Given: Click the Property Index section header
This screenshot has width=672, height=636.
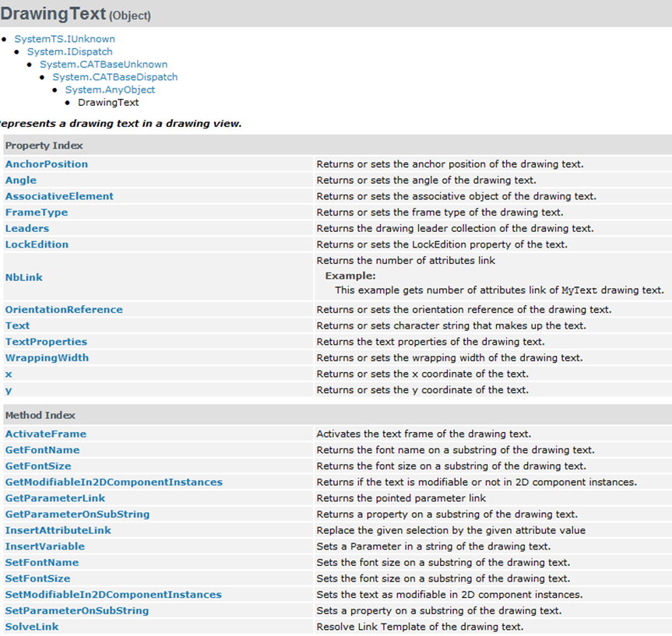Looking at the screenshot, I should coord(44,146).
